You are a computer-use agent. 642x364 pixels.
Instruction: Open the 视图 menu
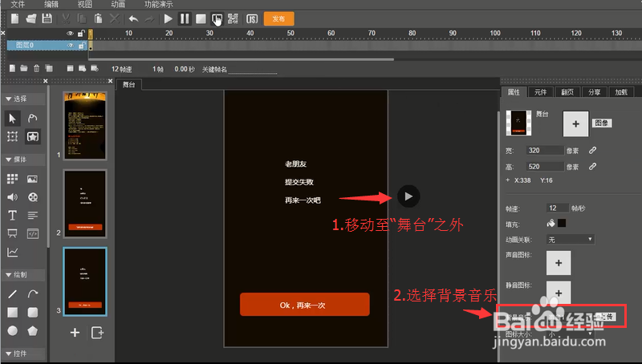(85, 4)
